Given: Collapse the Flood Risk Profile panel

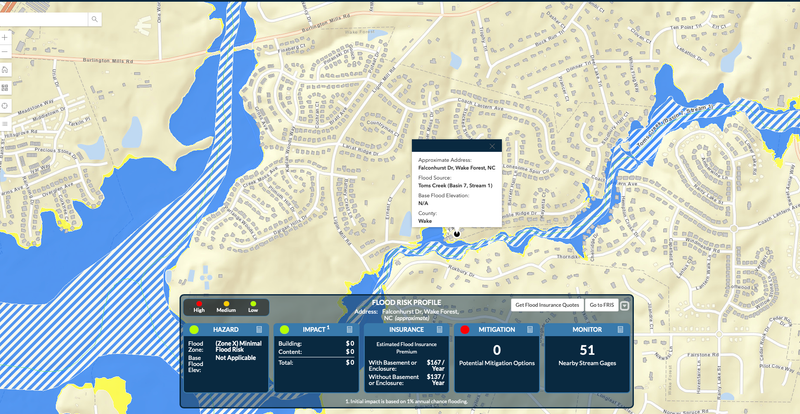Looking at the screenshot, I should pos(625,306).
